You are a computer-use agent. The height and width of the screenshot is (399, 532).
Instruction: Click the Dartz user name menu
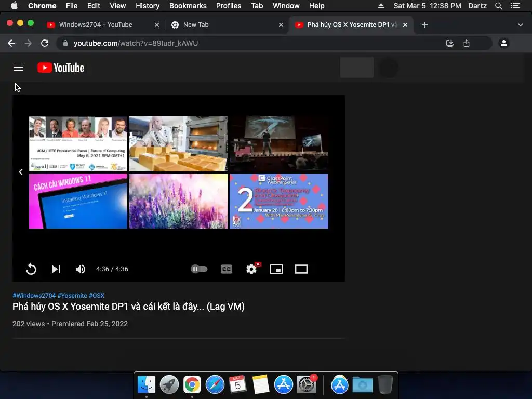477,6
